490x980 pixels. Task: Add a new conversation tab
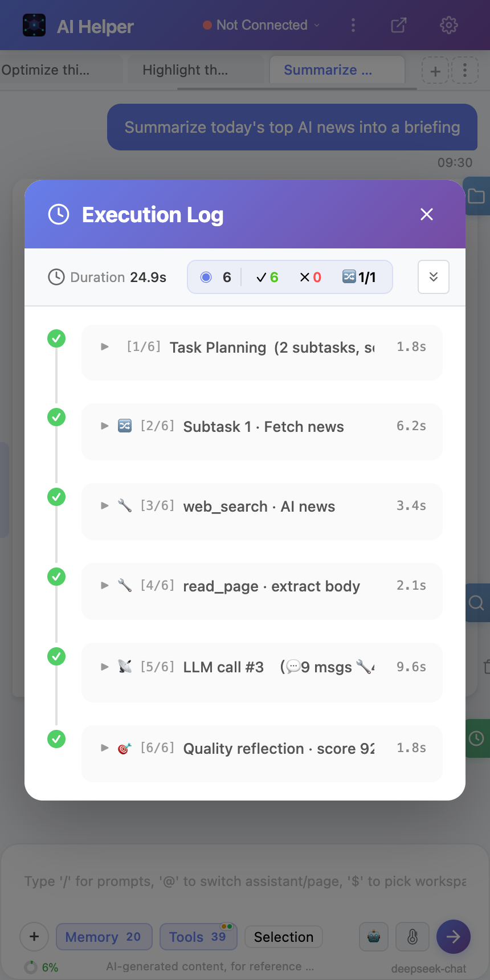tap(435, 71)
